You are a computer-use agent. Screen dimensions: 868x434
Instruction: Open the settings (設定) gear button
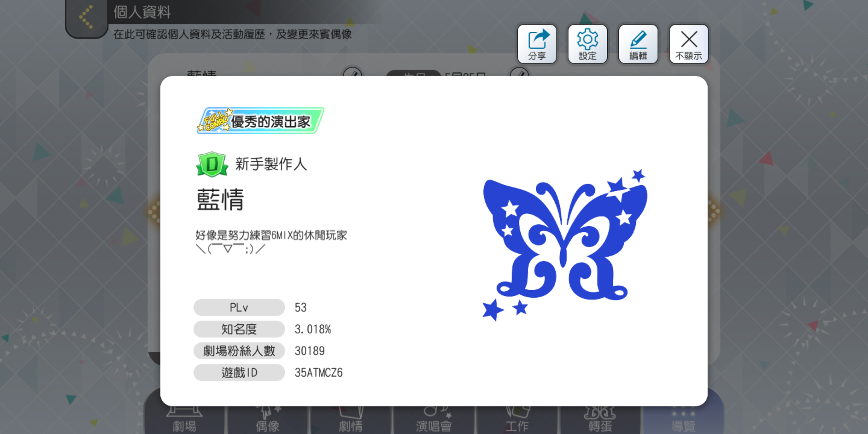pyautogui.click(x=588, y=44)
